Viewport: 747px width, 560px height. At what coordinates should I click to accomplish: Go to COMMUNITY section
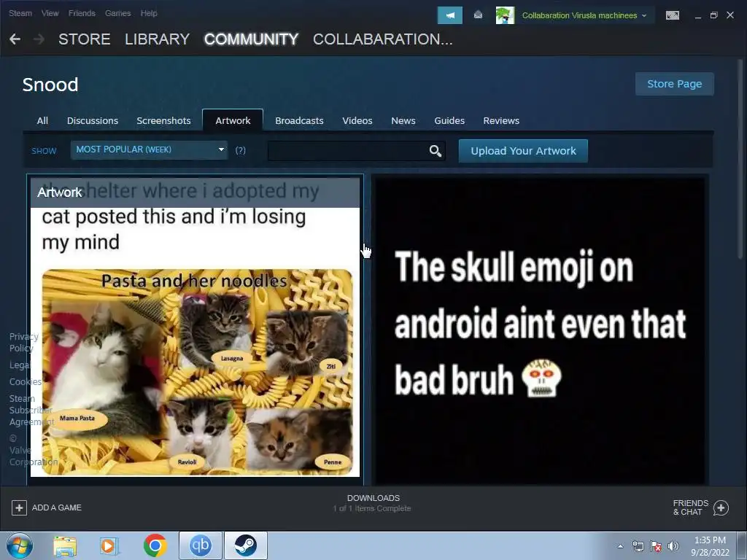point(251,39)
